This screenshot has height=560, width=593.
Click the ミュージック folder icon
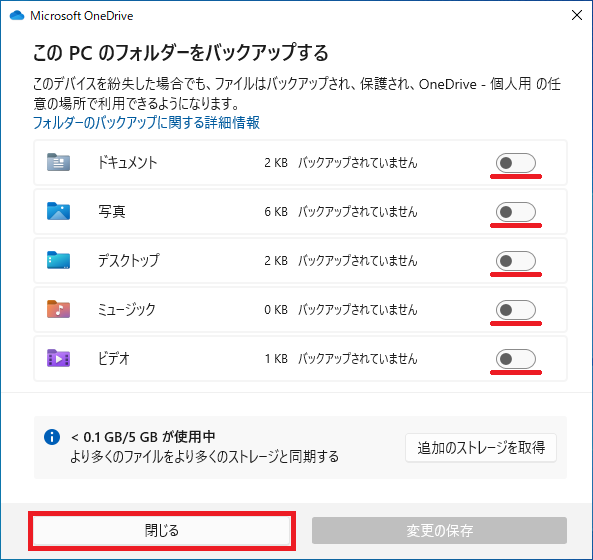click(58, 309)
